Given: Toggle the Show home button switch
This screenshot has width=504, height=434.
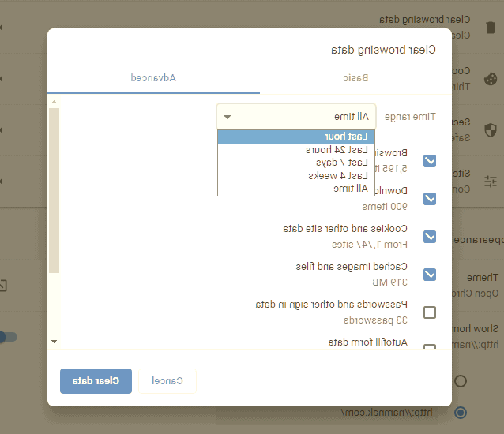Looking at the screenshot, I should coord(8,337).
